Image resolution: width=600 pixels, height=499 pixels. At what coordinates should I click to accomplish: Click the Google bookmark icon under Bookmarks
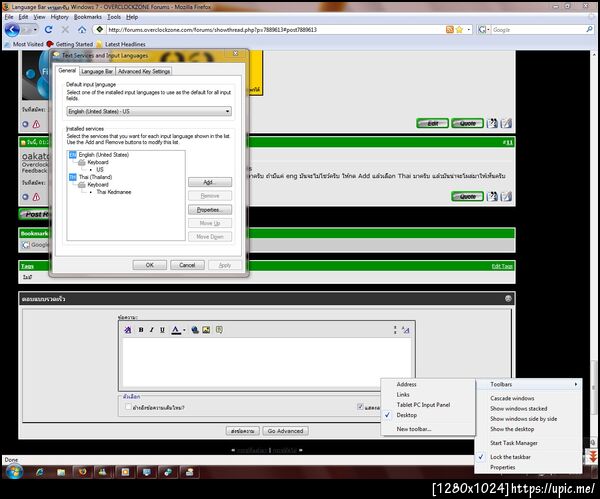coord(26,245)
